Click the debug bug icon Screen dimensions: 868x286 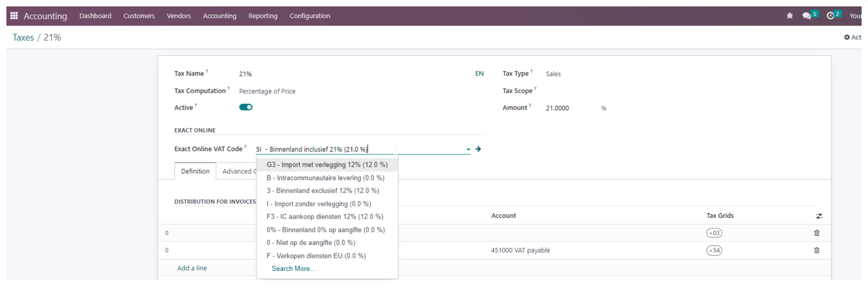[790, 16]
